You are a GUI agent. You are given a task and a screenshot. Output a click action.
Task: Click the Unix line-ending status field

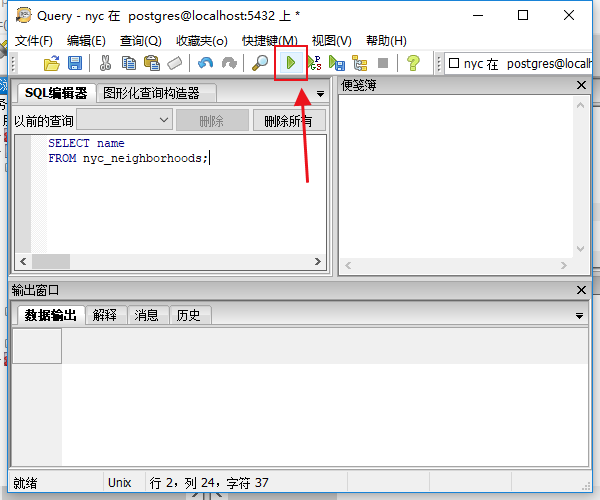(119, 482)
